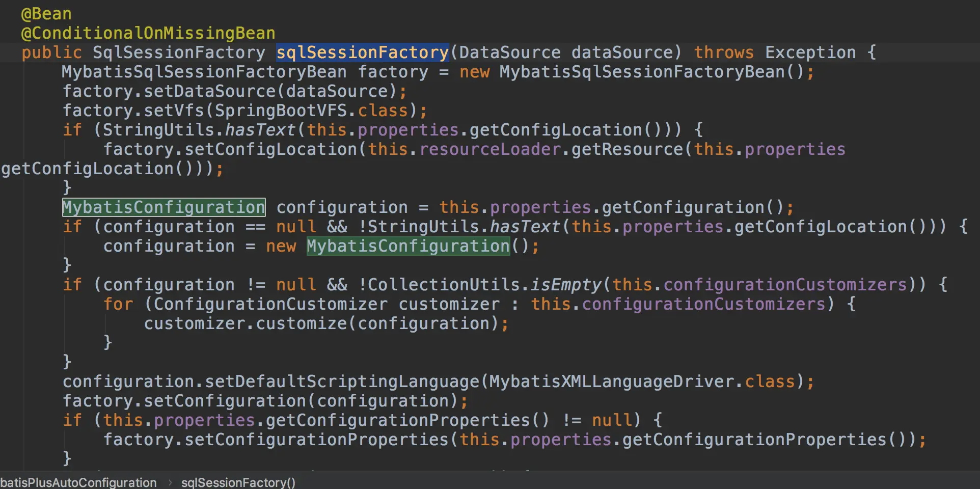980x489 pixels.
Task: Click the wrapped getConfigLocation())); line at the left margin
Action: pos(112,169)
